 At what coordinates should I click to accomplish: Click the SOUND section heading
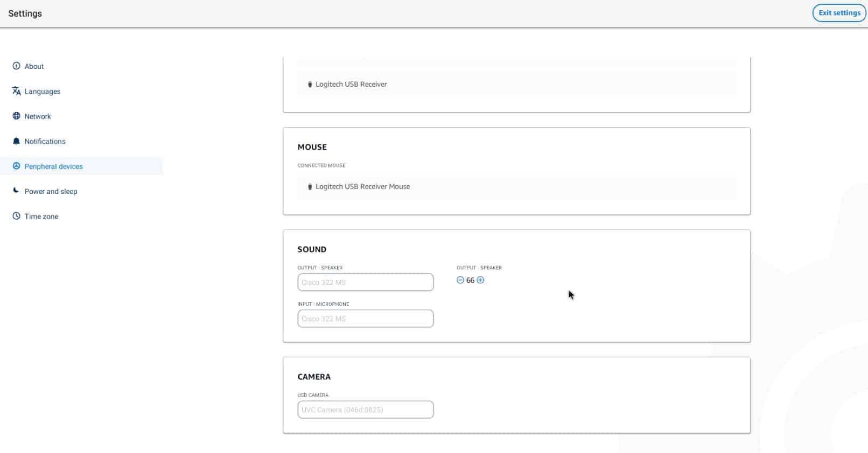point(312,249)
